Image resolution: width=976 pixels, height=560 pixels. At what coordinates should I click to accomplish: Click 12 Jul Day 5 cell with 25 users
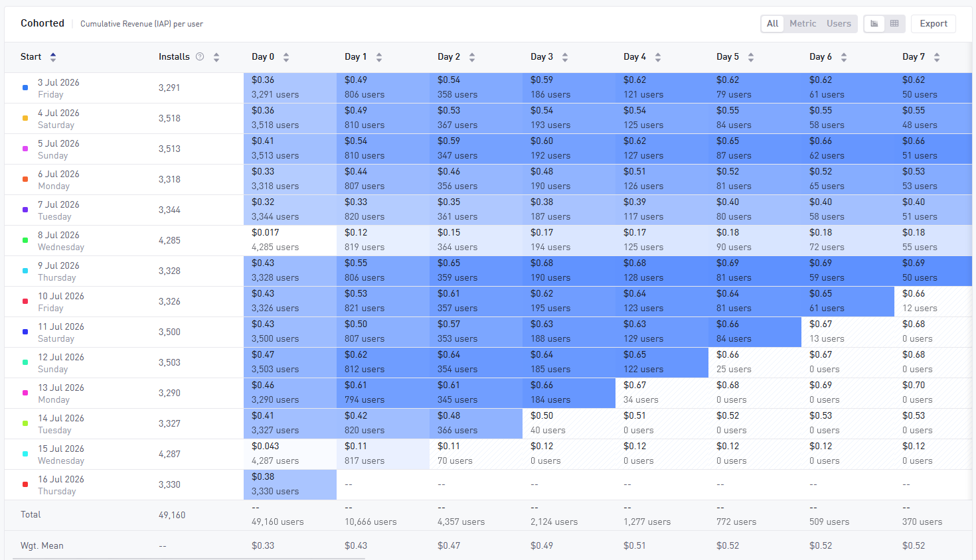tap(755, 362)
